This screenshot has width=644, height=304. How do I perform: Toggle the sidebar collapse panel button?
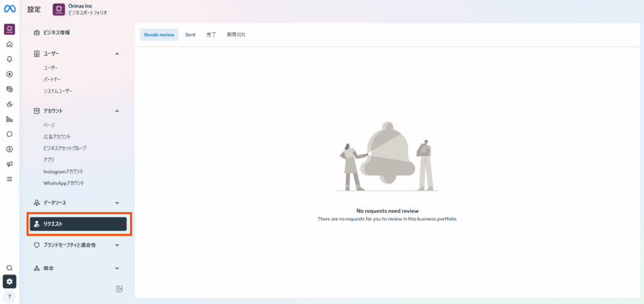(119, 289)
